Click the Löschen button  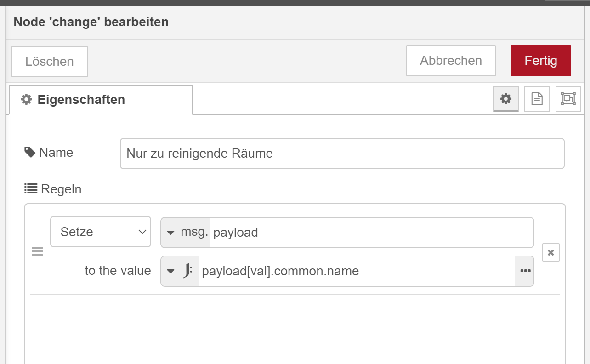pyautogui.click(x=50, y=62)
